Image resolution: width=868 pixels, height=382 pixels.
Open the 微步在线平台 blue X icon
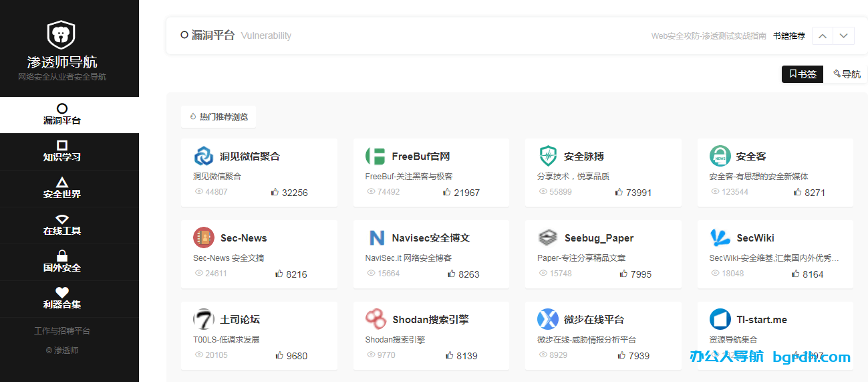(547, 319)
